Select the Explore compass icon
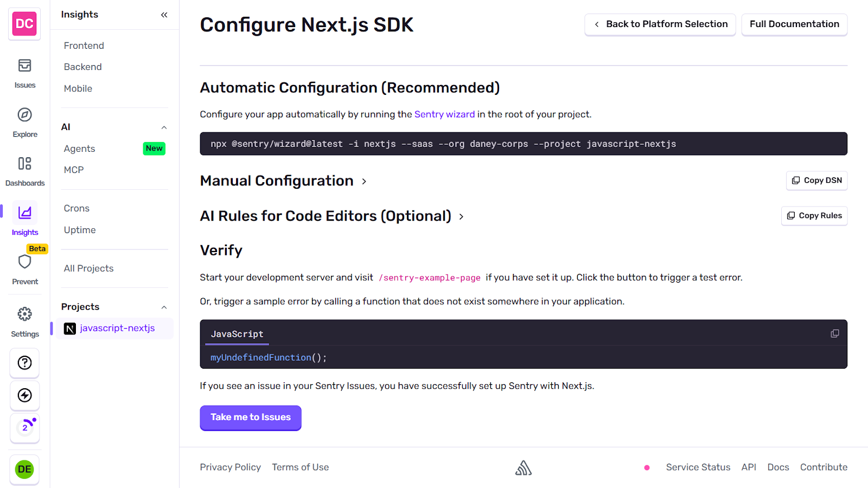Image resolution: width=868 pixels, height=488 pixels. 24,121
